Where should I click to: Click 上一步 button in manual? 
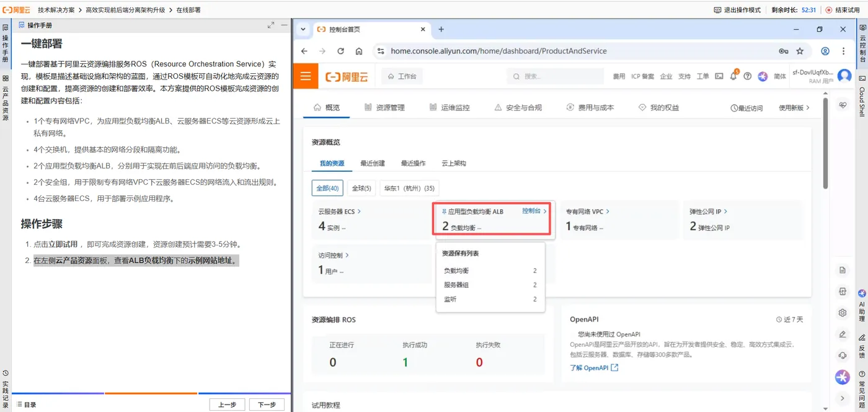[227, 405]
